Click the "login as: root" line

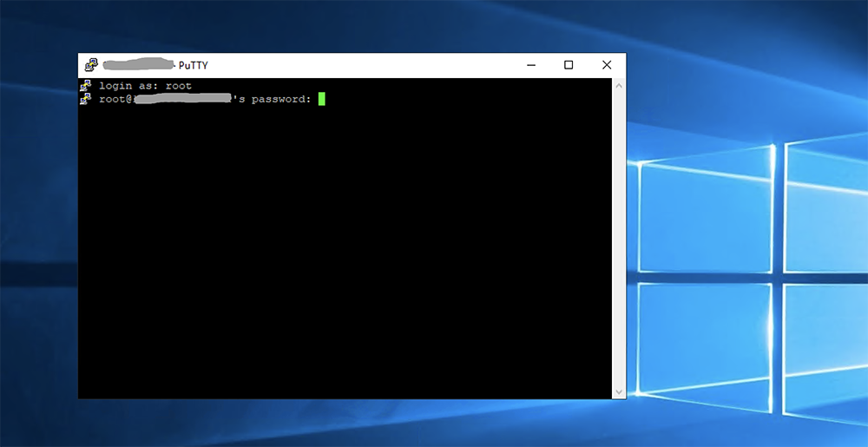[146, 86]
